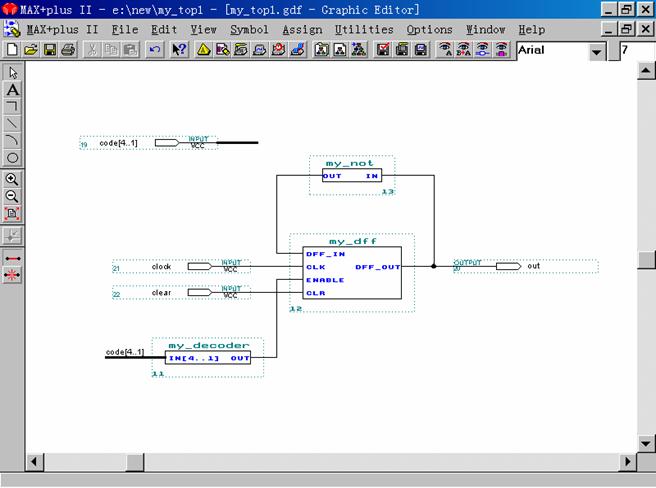Image resolution: width=656 pixels, height=488 pixels.
Task: Click the project save and compile icon
Action: pyautogui.click(x=402, y=50)
